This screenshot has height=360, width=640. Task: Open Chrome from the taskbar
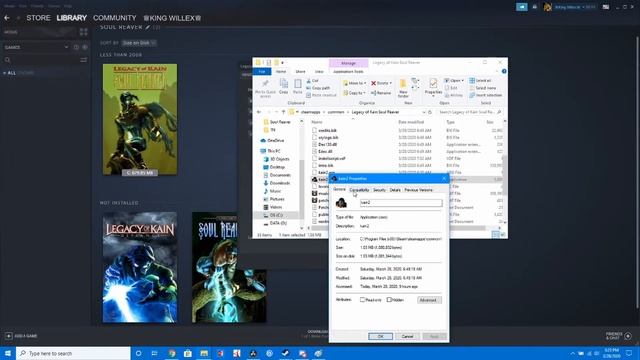pyautogui.click(x=171, y=353)
